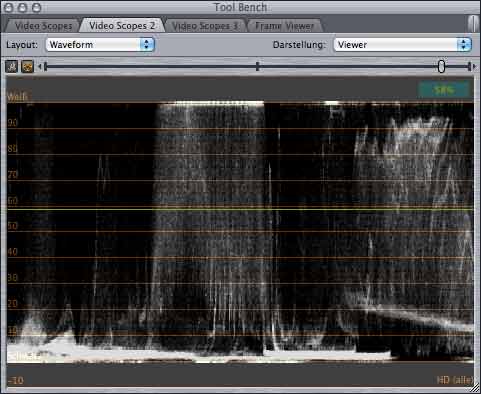Click the Darstellung dropdown's blue arrows
The height and width of the screenshot is (394, 481).
coord(464,45)
